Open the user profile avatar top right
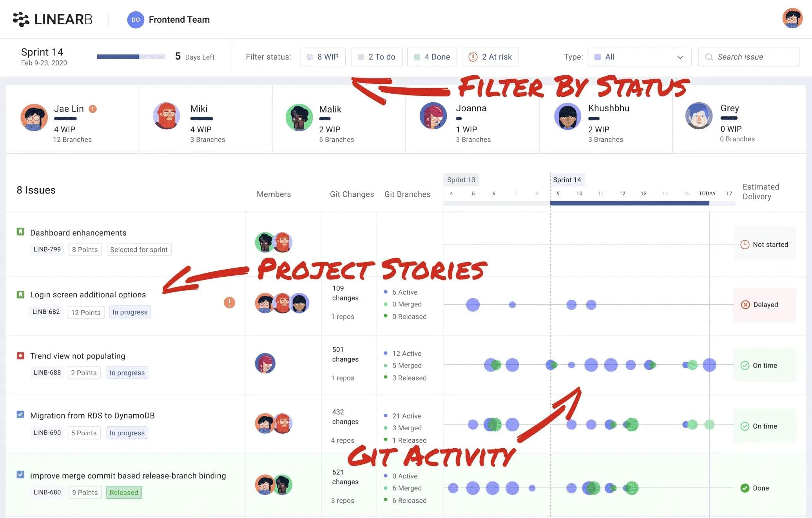The width and height of the screenshot is (812, 518). click(792, 18)
